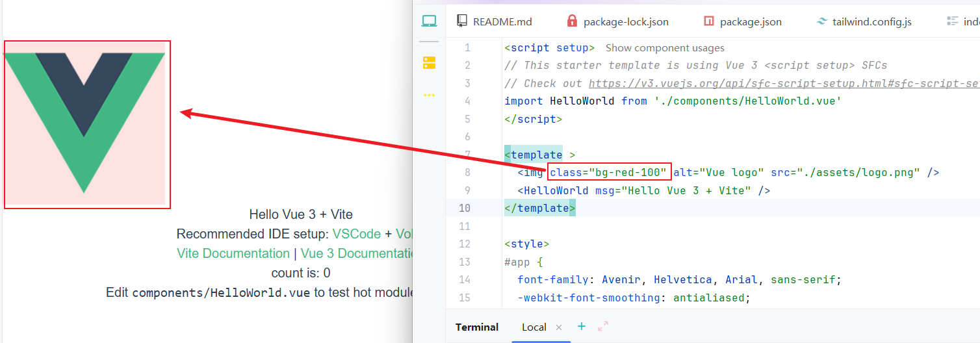Click the Terminal panel title
The width and height of the screenshot is (980, 343).
[477, 327]
